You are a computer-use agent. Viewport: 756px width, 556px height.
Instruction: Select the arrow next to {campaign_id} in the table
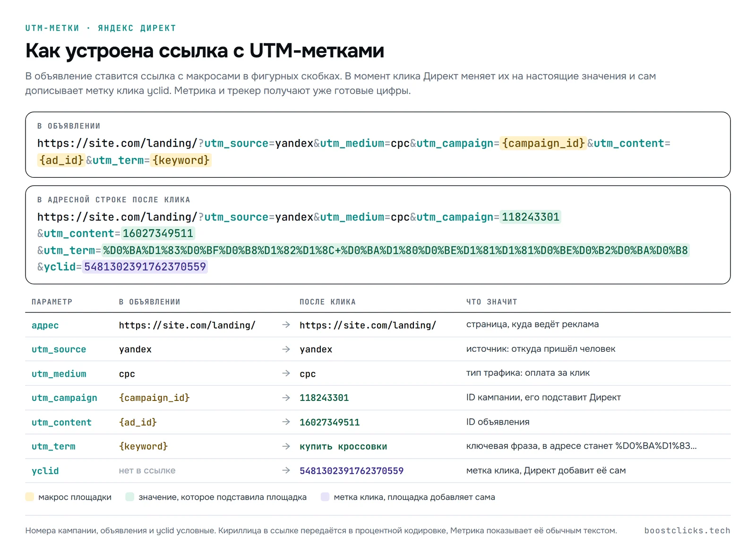(286, 398)
